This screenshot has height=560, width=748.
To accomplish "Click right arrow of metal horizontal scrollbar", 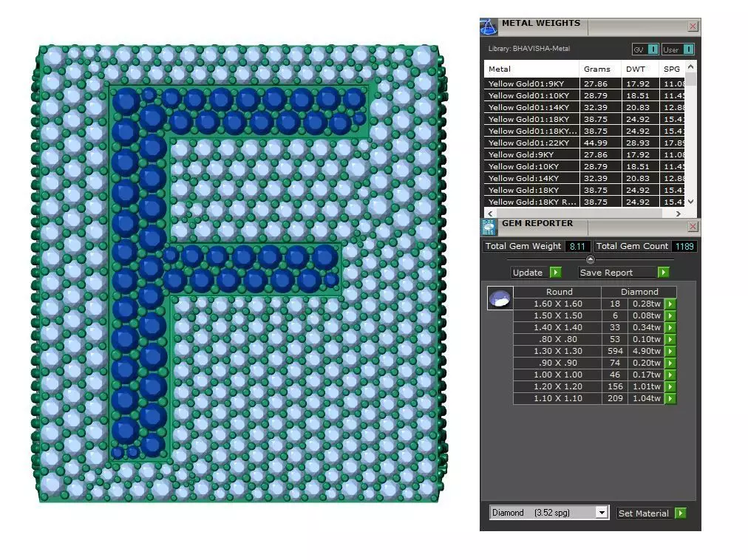I will tap(679, 214).
